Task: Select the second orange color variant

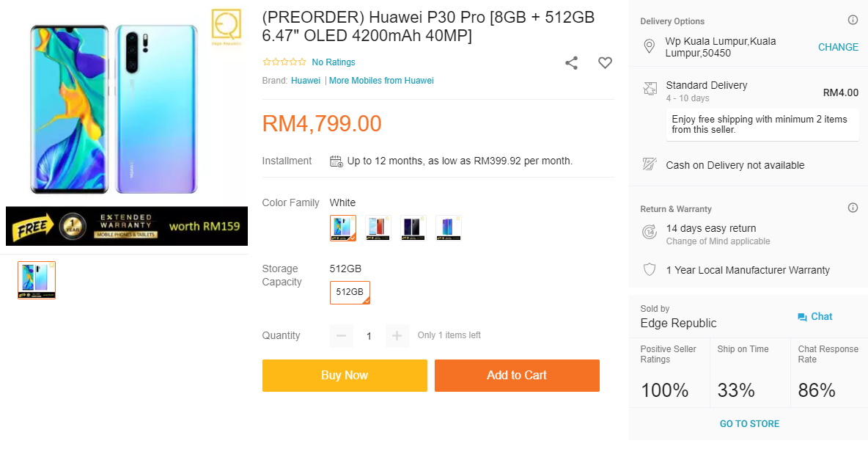Action: [378, 228]
